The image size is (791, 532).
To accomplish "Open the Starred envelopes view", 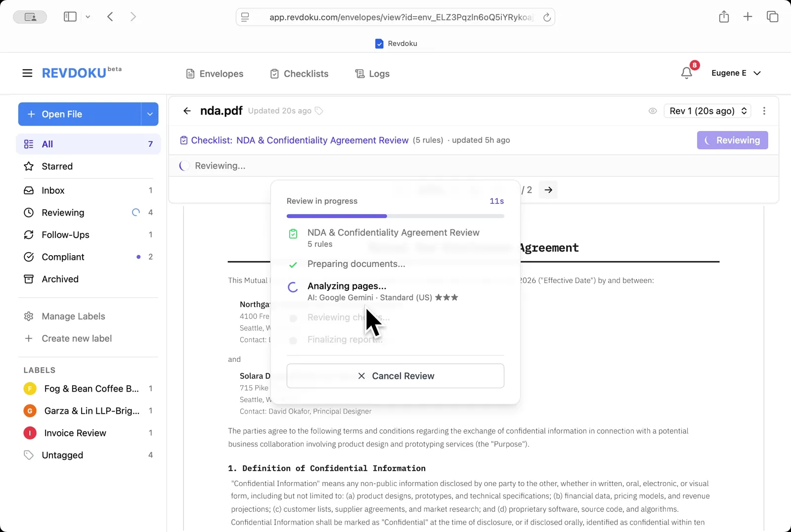I will click(56, 166).
